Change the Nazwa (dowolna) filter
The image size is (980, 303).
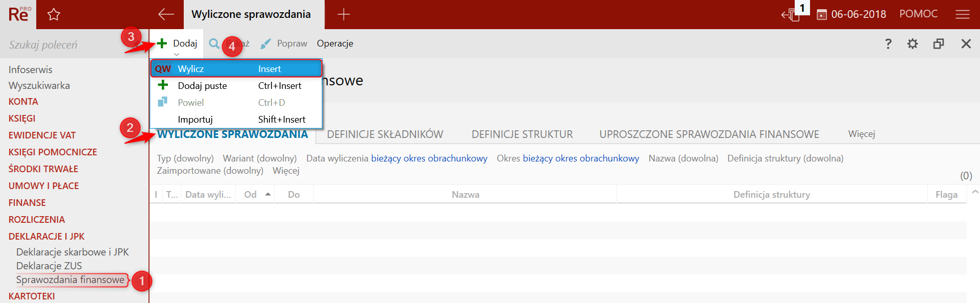(683, 158)
